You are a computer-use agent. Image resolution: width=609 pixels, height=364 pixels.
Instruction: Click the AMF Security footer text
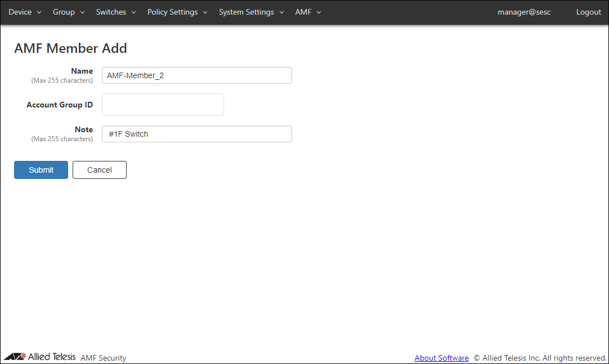click(104, 358)
